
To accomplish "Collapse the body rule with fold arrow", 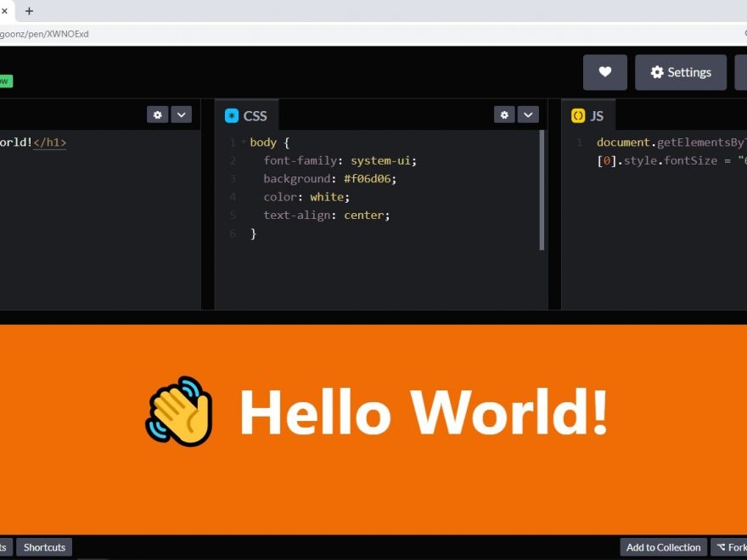I will coord(244,143).
